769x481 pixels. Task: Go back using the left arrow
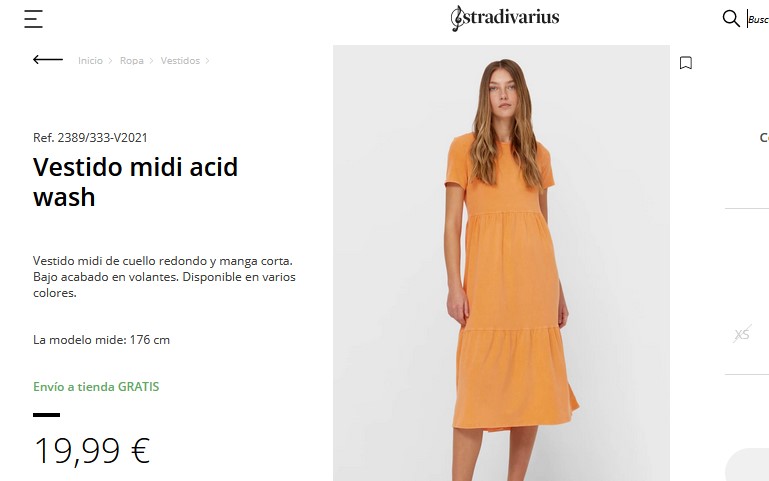pos(48,59)
